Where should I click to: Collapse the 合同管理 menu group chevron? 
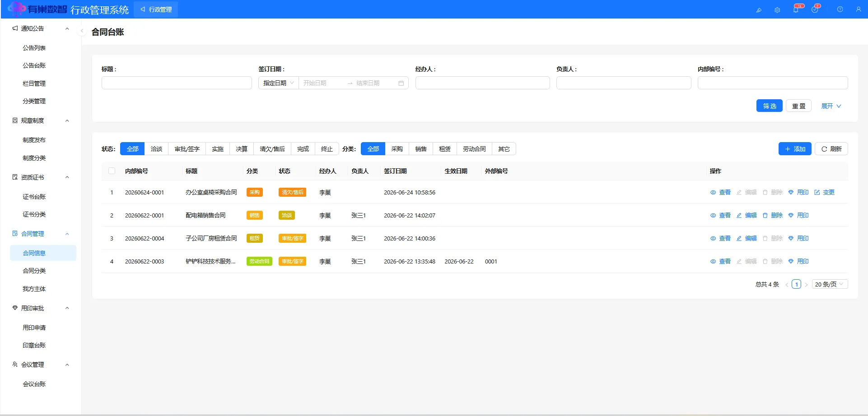(67, 234)
